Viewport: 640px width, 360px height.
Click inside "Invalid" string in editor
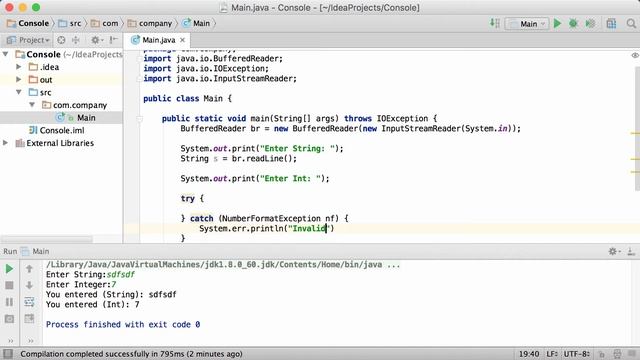pos(309,229)
